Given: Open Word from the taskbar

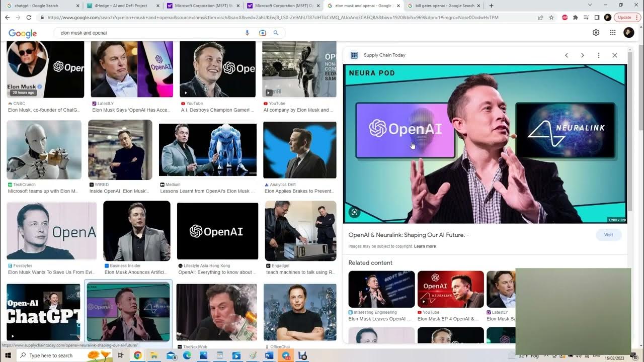Looking at the screenshot, I should (x=269, y=355).
